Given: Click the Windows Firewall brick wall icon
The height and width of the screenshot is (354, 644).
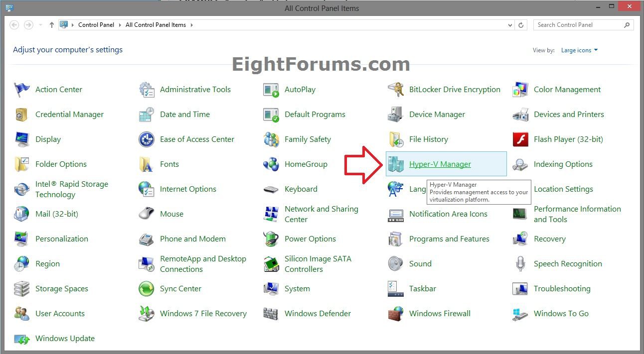Looking at the screenshot, I should click(x=396, y=314).
